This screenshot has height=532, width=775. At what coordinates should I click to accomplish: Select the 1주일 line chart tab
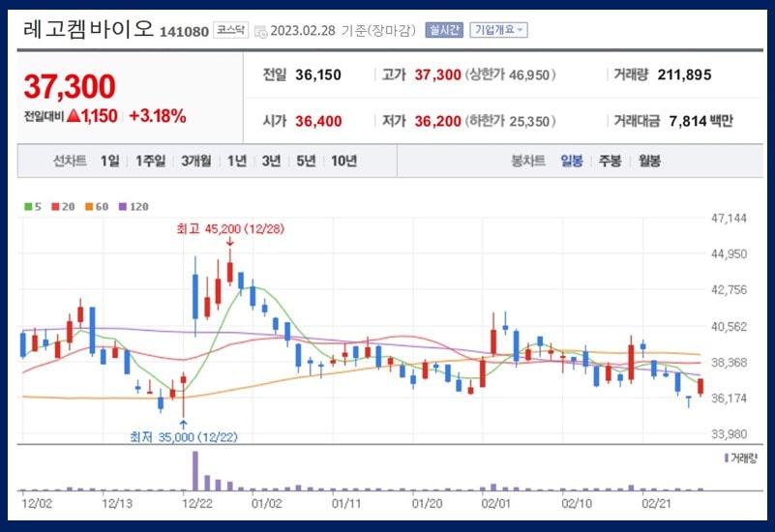(150, 161)
